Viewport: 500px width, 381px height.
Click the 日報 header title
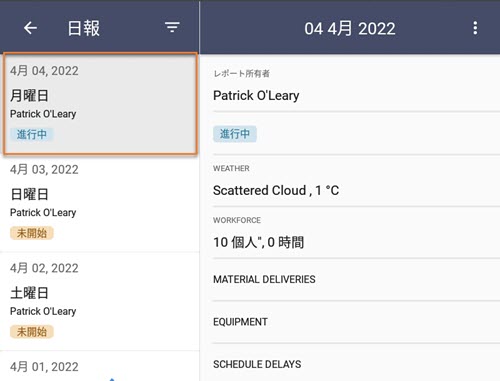point(84,28)
